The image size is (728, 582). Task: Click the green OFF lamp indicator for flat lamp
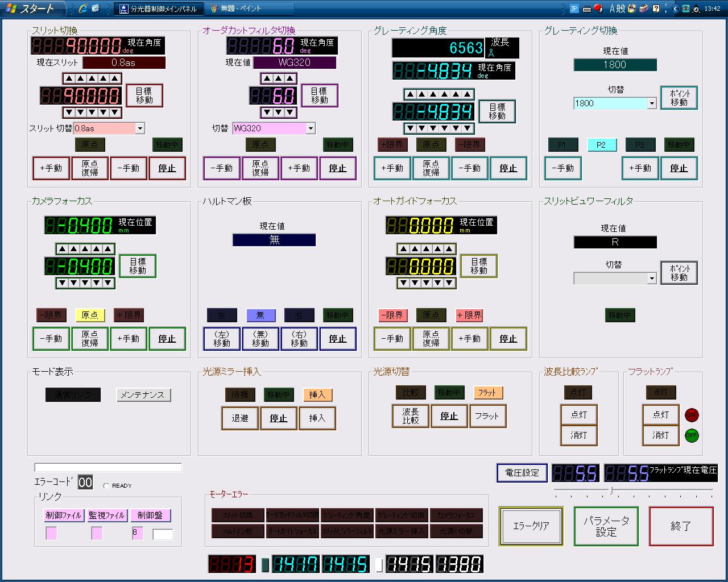692,436
